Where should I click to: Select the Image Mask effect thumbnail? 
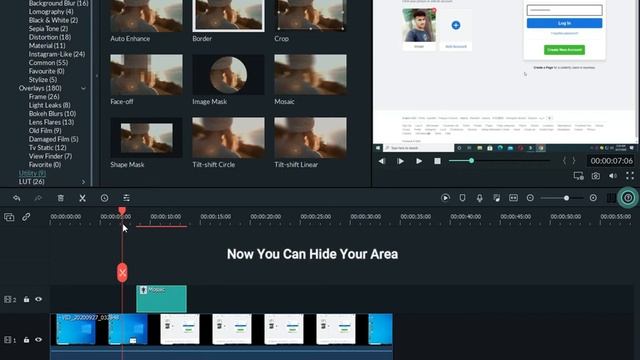228,75
